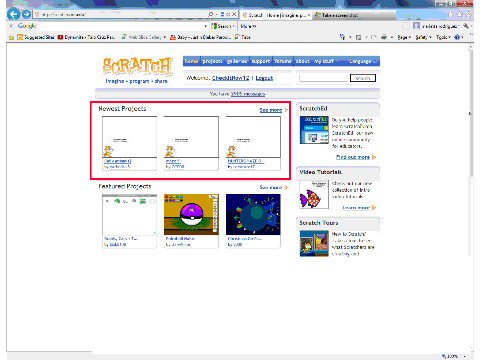This screenshot has height=360, width=480.
Task: Click the Logout link
Action: 264,78
